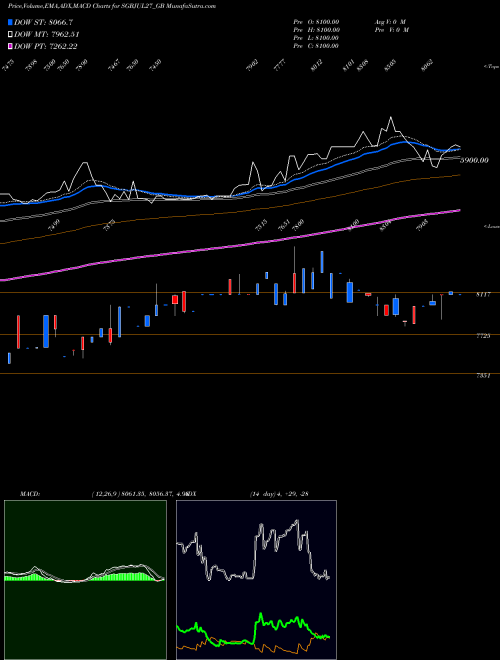The image size is (500, 660).
Task: Click the 'MACD:' panel heading
Action: [x=30, y=494]
